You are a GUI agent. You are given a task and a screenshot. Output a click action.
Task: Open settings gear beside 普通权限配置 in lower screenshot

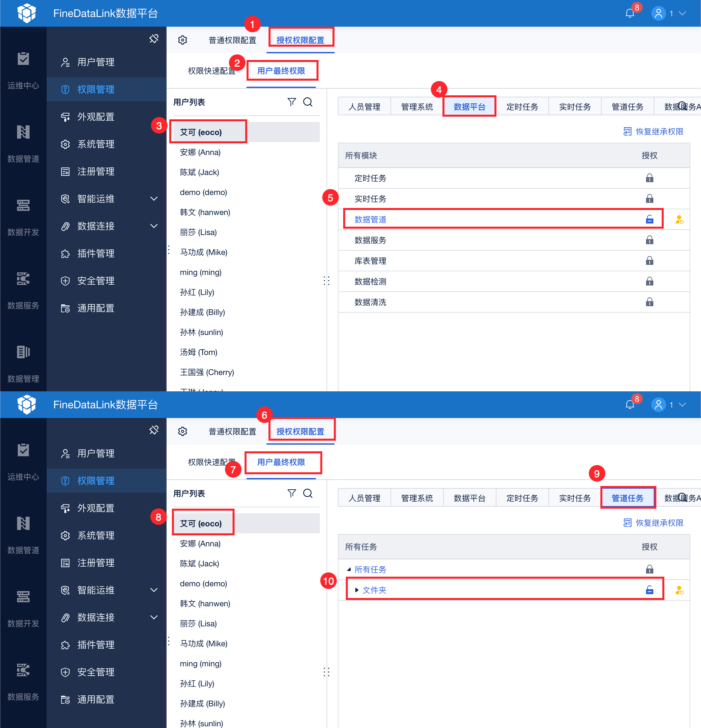tap(182, 431)
